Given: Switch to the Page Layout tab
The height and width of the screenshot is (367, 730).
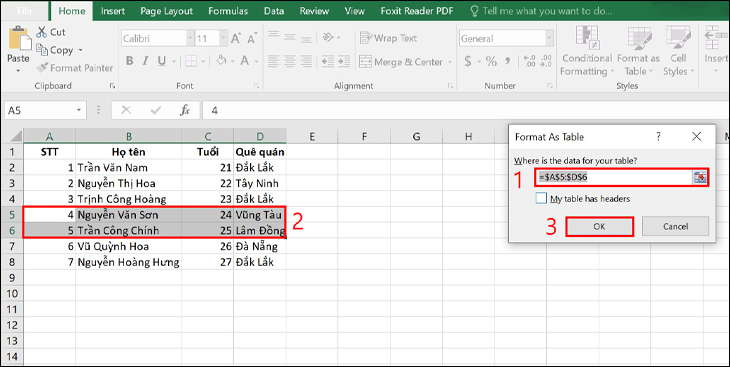Looking at the screenshot, I should pyautogui.click(x=166, y=11).
